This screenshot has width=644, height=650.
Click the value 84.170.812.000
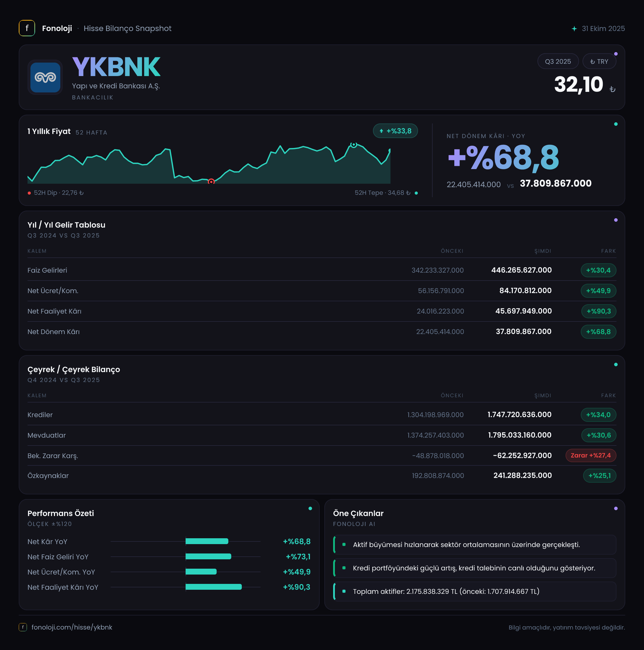(x=525, y=291)
